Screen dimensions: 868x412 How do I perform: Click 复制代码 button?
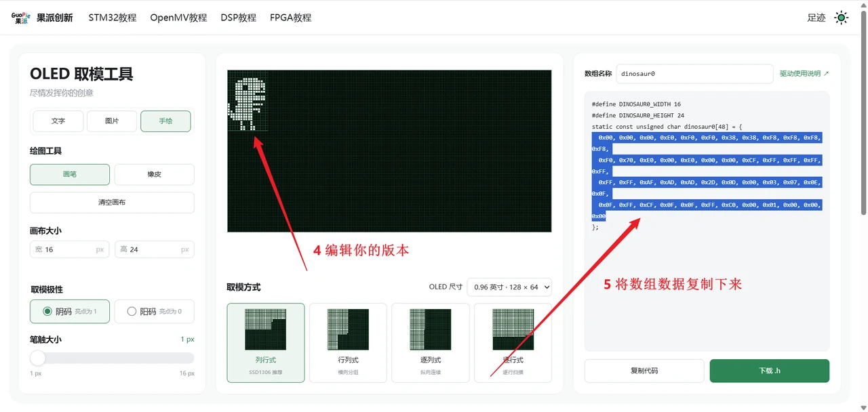[x=644, y=371]
